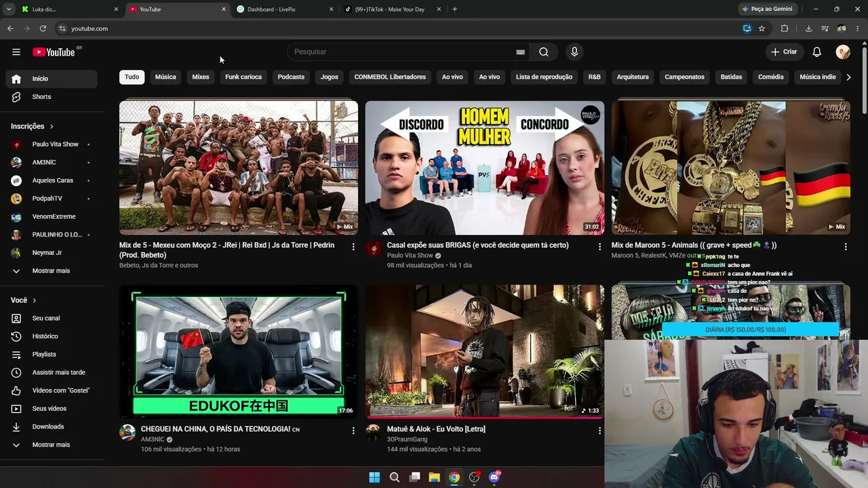Bookmark this page with the star icon

[762, 28]
